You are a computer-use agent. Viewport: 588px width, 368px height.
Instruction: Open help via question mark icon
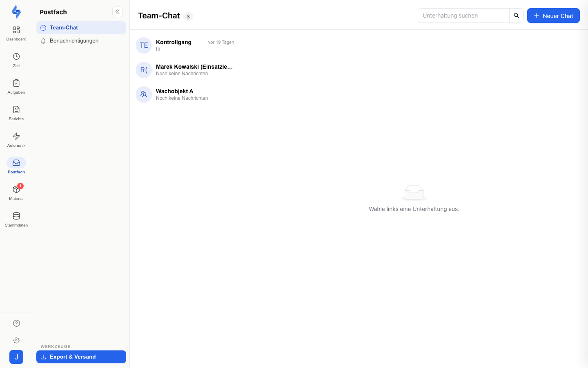coord(16,323)
